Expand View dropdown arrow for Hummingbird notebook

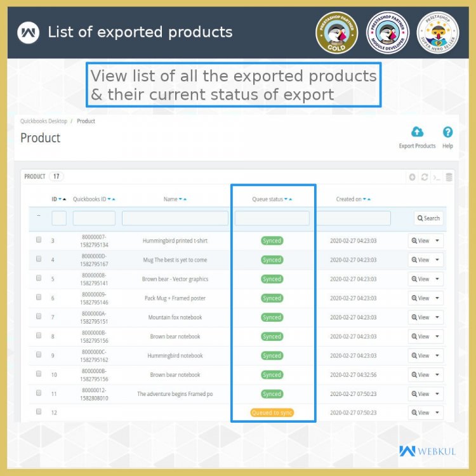pos(437,355)
